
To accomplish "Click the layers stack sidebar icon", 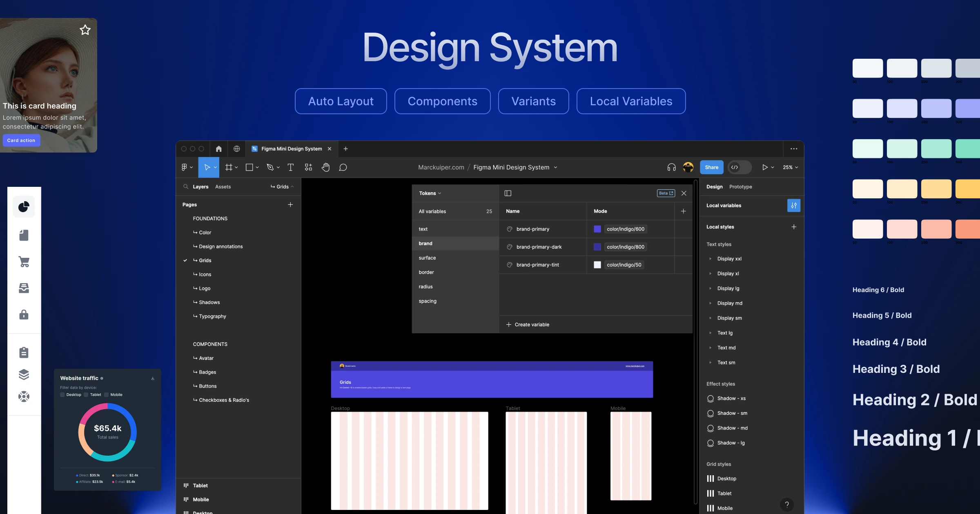I will pyautogui.click(x=24, y=374).
